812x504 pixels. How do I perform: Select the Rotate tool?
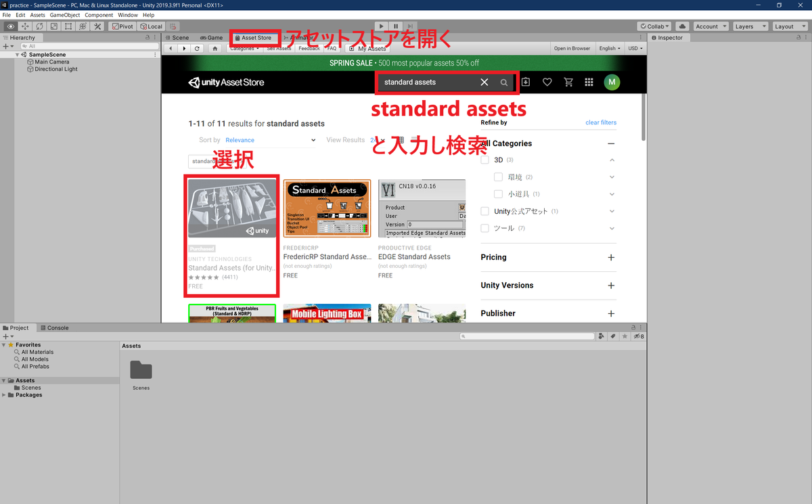tap(39, 26)
